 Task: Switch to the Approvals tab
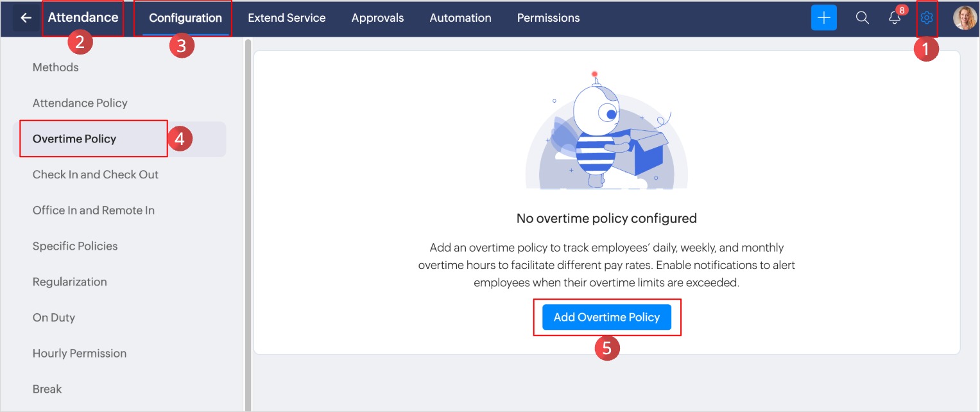pos(377,18)
